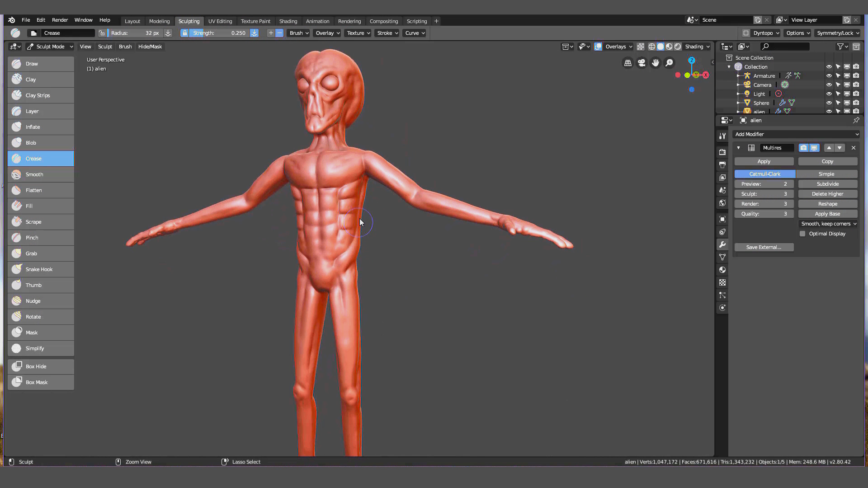Open the File menu

[x=26, y=20]
